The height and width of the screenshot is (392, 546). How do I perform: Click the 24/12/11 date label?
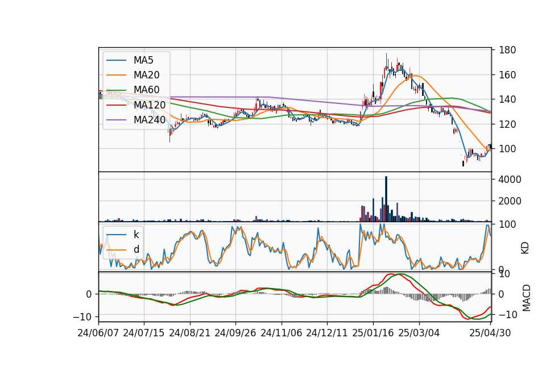(x=327, y=333)
